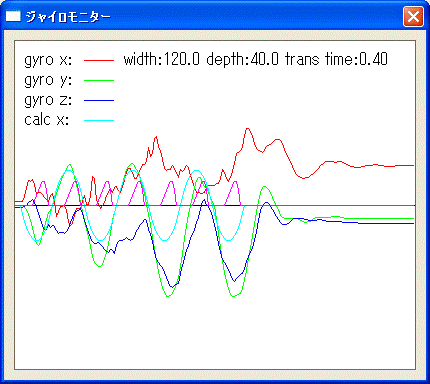The image size is (430, 384).
Task: Click the "calc x:" legend label
Action: [x=47, y=120]
